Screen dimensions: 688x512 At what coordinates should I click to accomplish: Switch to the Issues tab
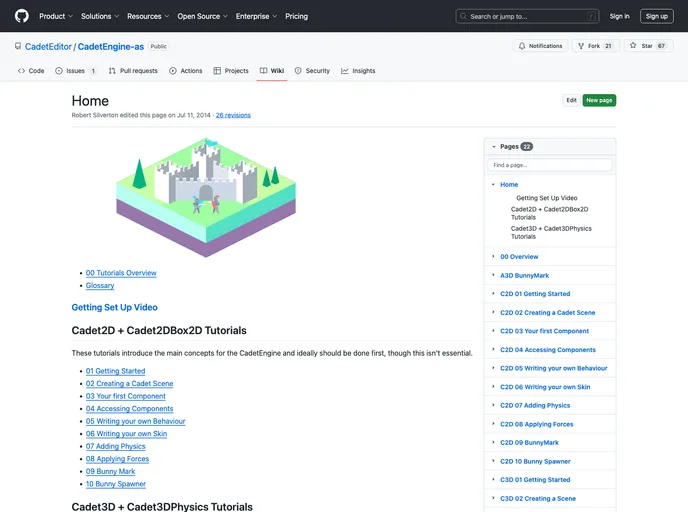pos(75,71)
